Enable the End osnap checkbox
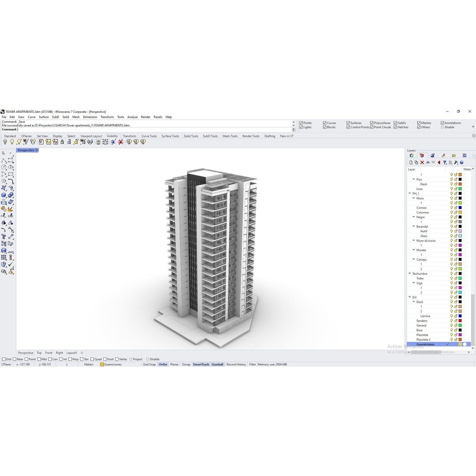The width and height of the screenshot is (476, 476). point(4,359)
